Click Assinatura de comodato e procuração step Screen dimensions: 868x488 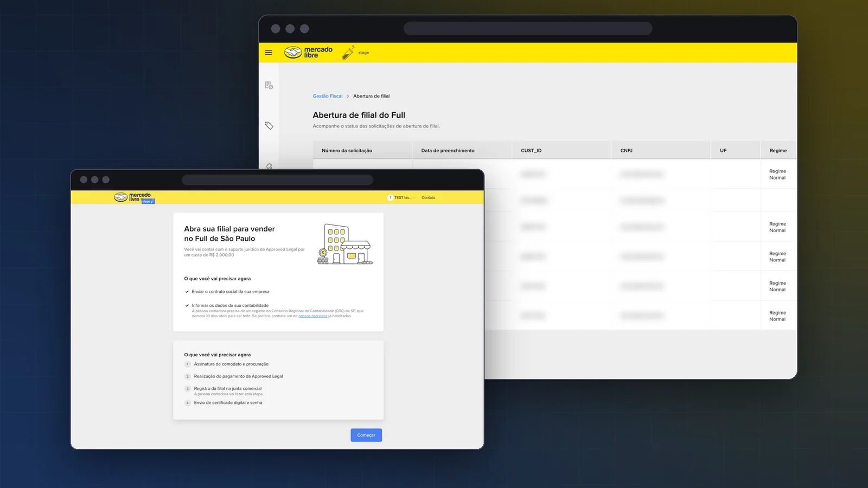[231, 364]
